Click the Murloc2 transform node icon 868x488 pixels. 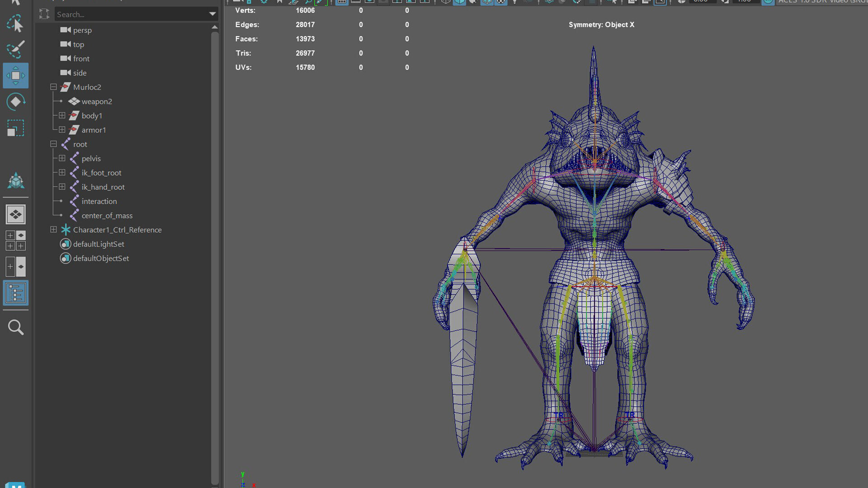(x=66, y=87)
